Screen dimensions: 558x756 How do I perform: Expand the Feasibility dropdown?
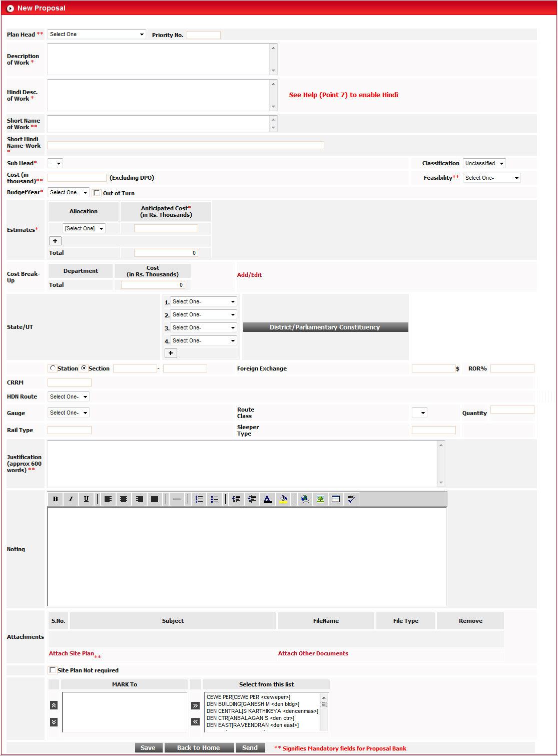tap(491, 178)
